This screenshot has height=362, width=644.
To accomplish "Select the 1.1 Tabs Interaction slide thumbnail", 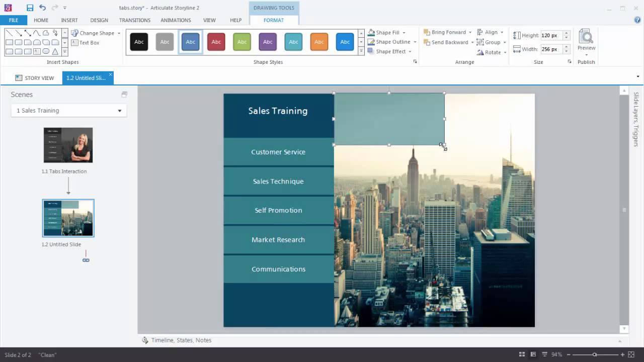I will (68, 145).
